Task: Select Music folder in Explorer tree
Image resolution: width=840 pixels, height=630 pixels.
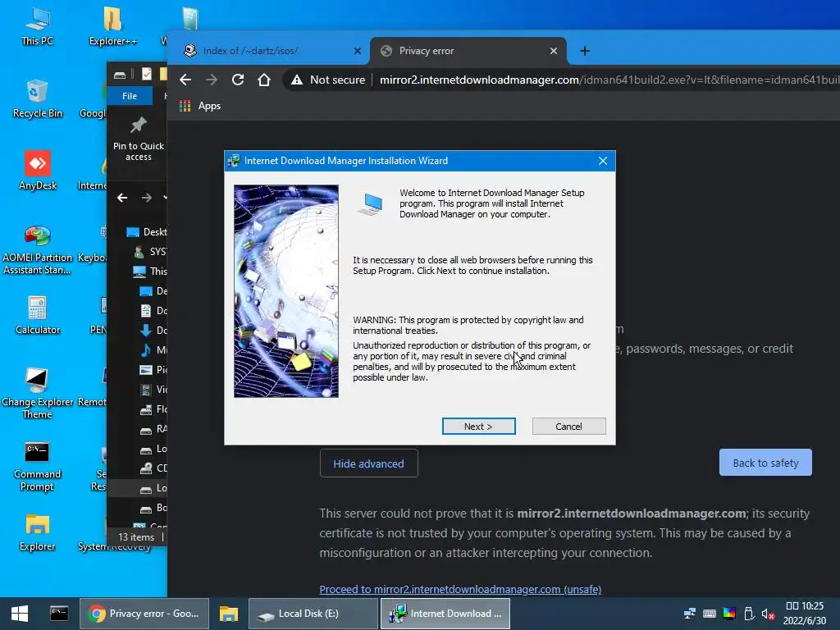Action: click(153, 349)
